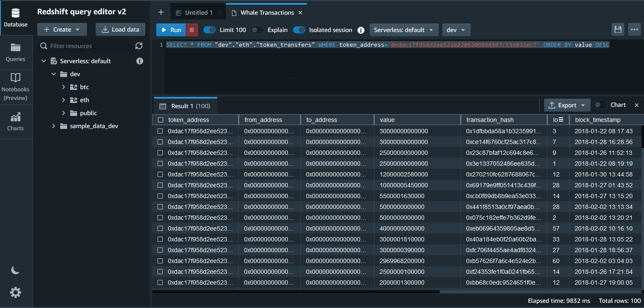Run the query with Run button
This screenshot has width=644, height=308.
171,30
